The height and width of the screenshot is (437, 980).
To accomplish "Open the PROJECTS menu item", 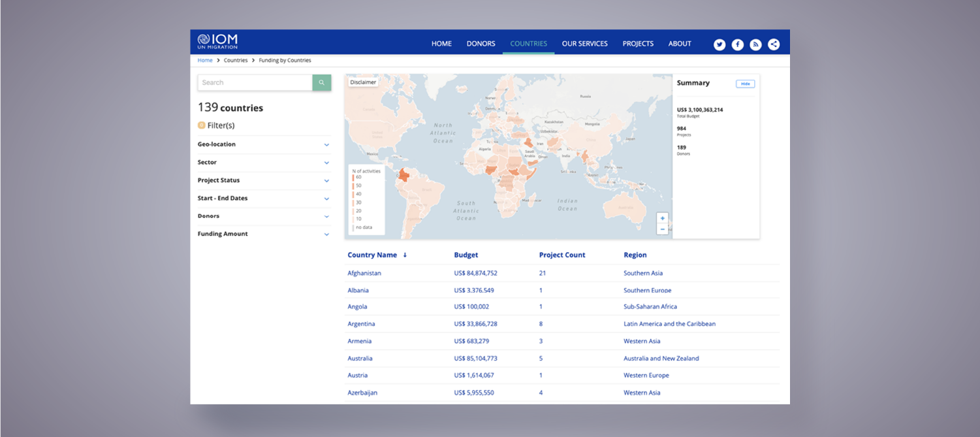I will pyautogui.click(x=638, y=44).
